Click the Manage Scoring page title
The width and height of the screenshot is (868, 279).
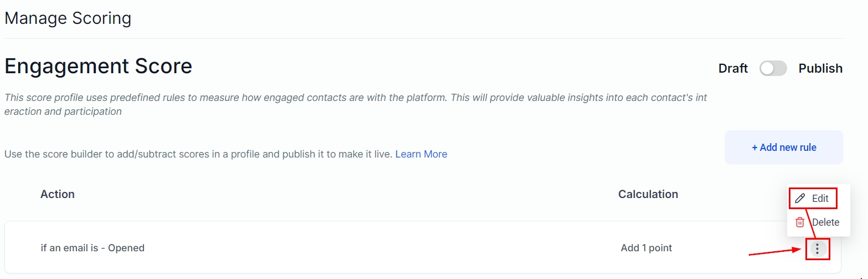tap(68, 18)
